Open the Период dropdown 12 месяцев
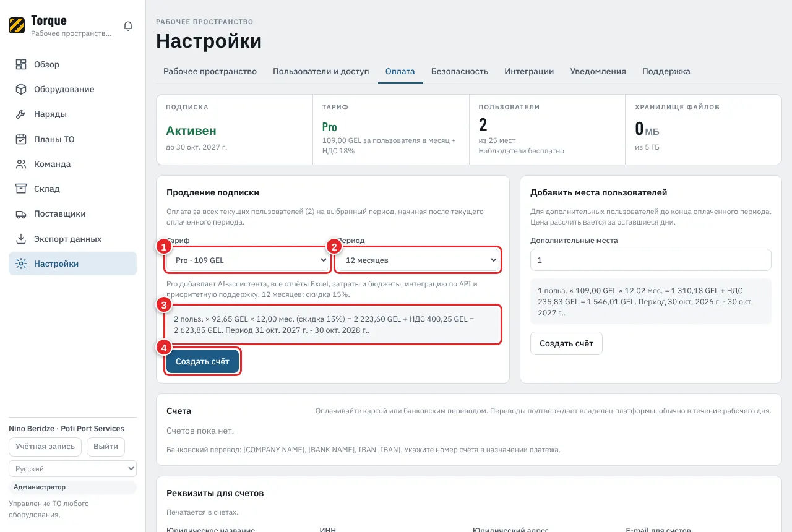 [x=418, y=260]
